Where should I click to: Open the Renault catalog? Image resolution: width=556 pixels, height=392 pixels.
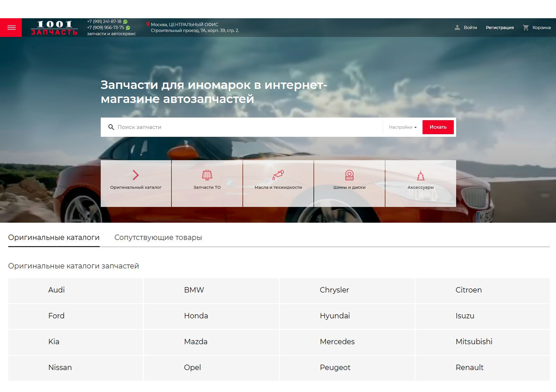tap(483, 368)
